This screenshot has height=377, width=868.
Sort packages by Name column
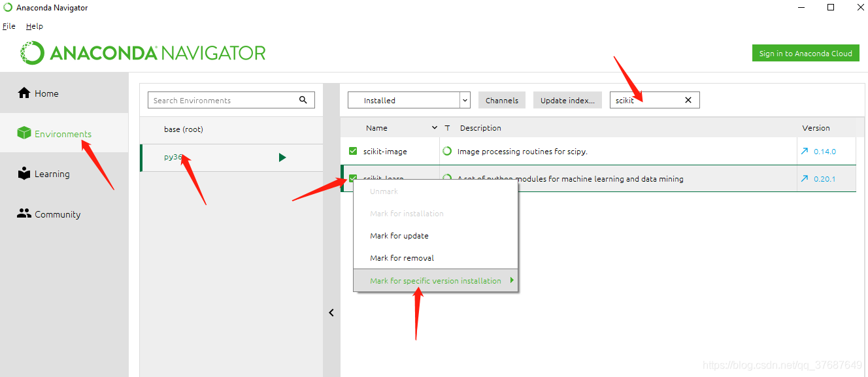pyautogui.click(x=376, y=128)
